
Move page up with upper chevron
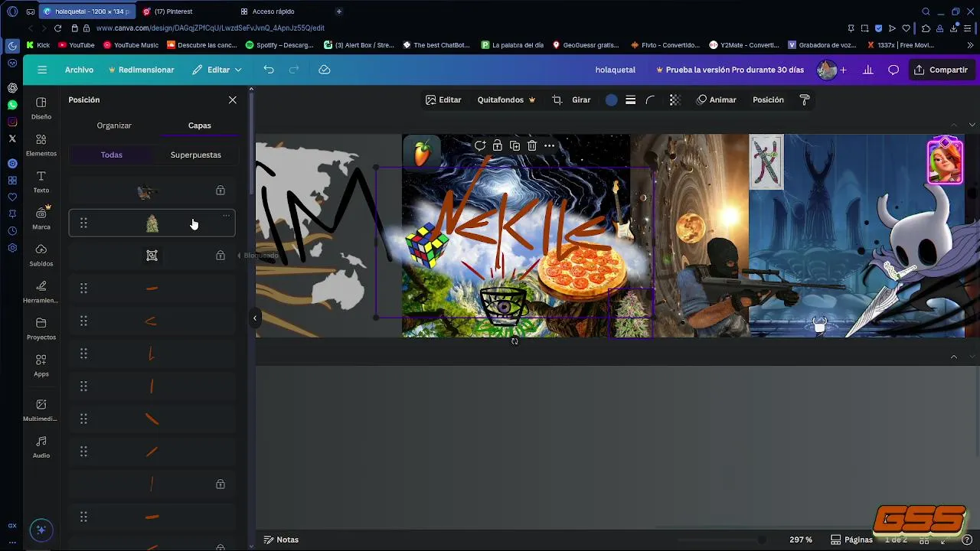[954, 125]
